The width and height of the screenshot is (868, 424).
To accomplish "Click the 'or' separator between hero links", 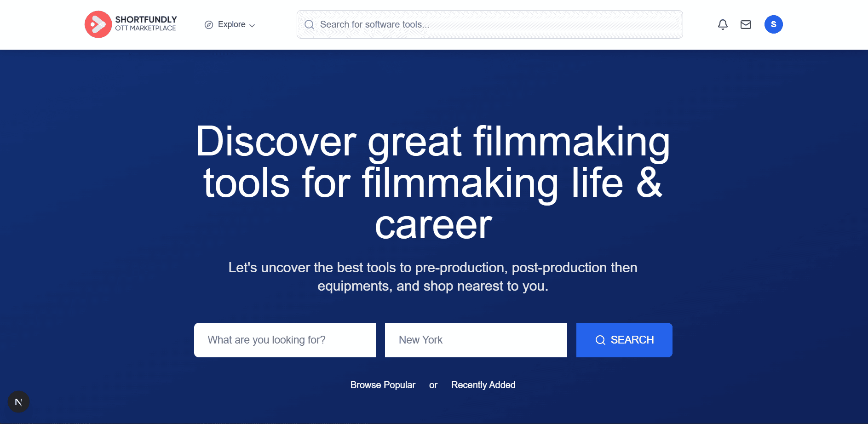I will [433, 385].
